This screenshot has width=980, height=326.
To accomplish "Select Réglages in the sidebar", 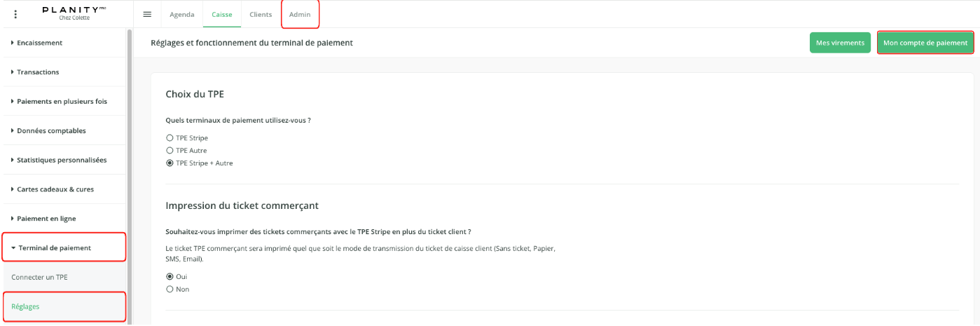I will click(x=64, y=306).
